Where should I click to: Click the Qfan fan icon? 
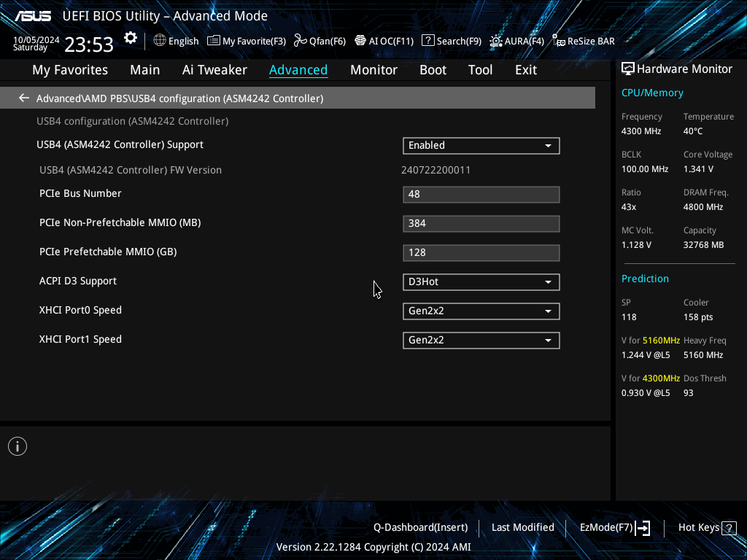coord(300,41)
